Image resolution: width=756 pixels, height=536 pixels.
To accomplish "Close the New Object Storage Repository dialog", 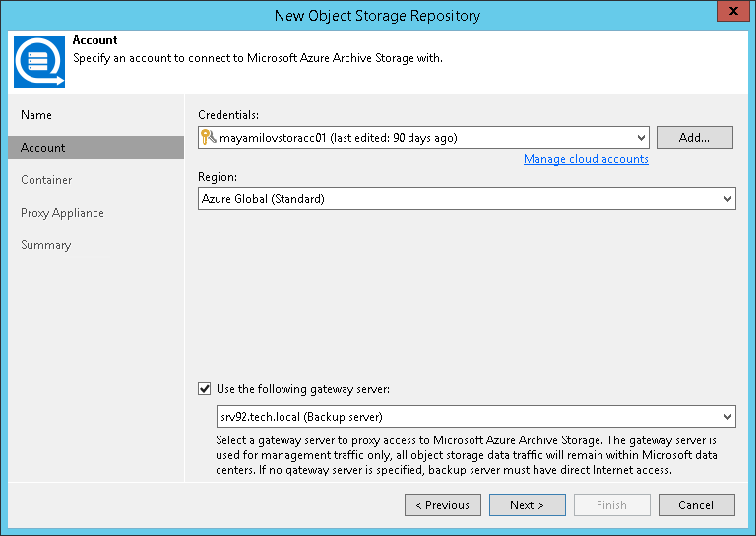I will point(730,15).
